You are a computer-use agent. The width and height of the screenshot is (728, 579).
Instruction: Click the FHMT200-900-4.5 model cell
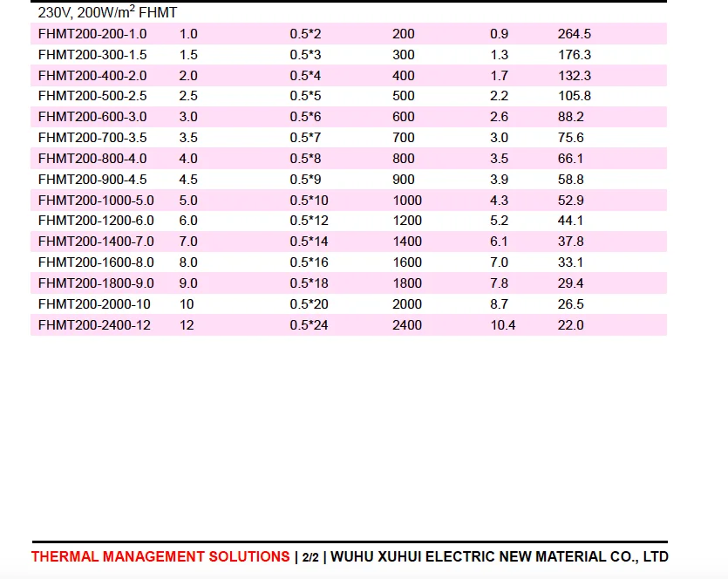tap(92, 180)
